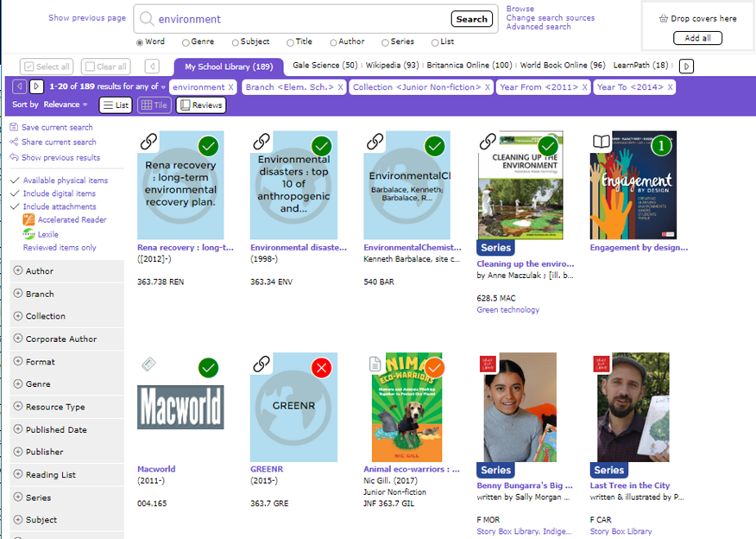Switch to the Gale Science tab
Image resolution: width=756 pixels, height=539 pixels.
point(325,65)
